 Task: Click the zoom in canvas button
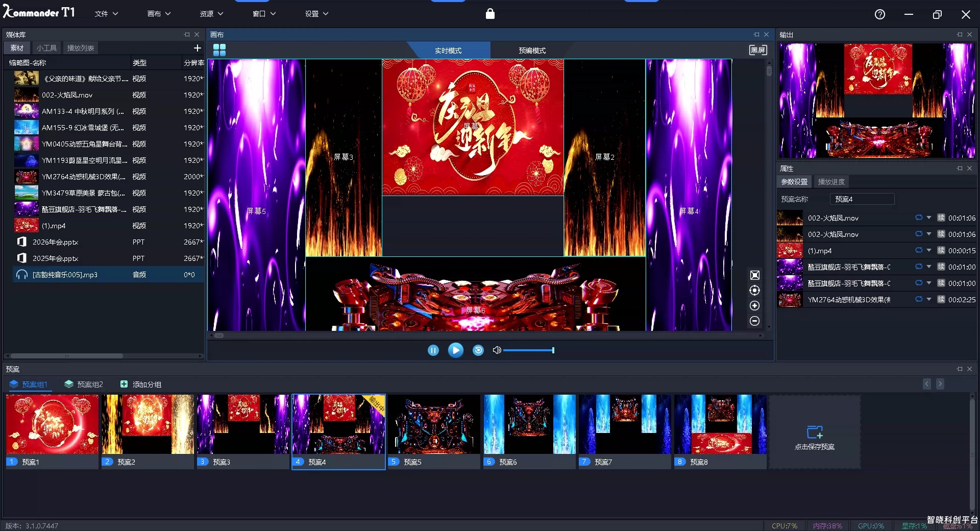click(754, 305)
